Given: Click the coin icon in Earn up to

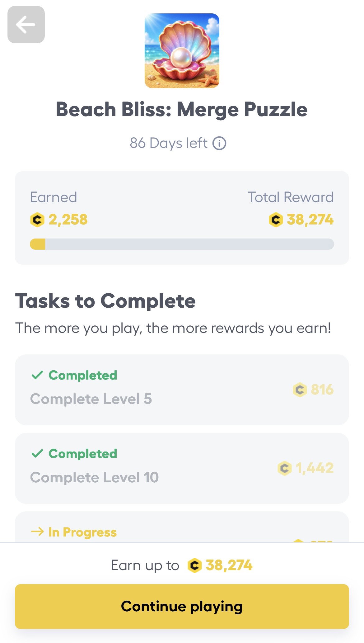Looking at the screenshot, I should pyautogui.click(x=195, y=565).
